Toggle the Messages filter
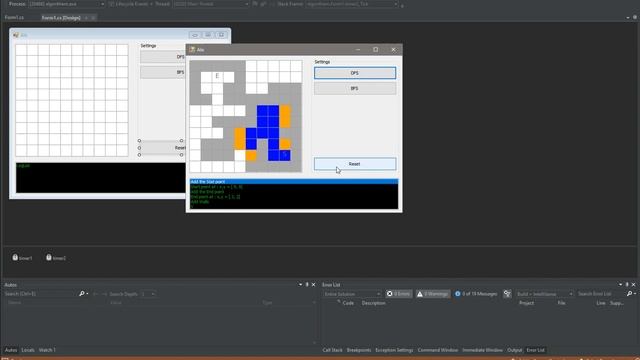 476,294
